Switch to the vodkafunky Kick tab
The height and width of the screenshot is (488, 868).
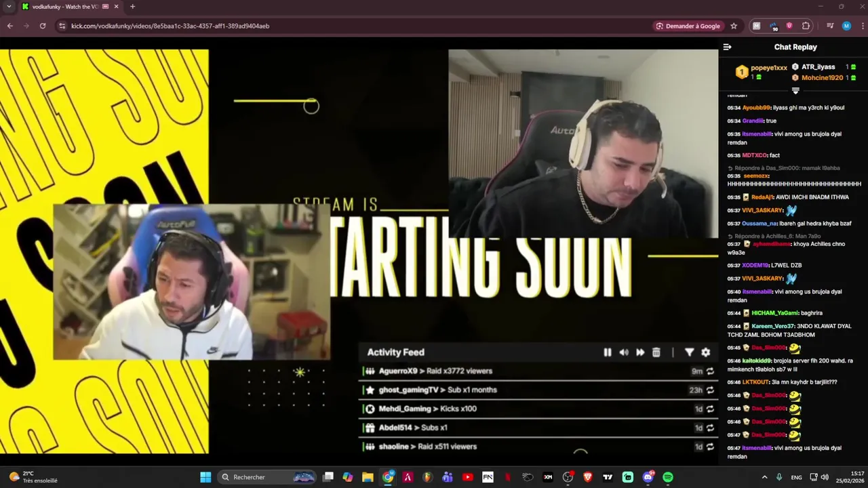coord(65,7)
